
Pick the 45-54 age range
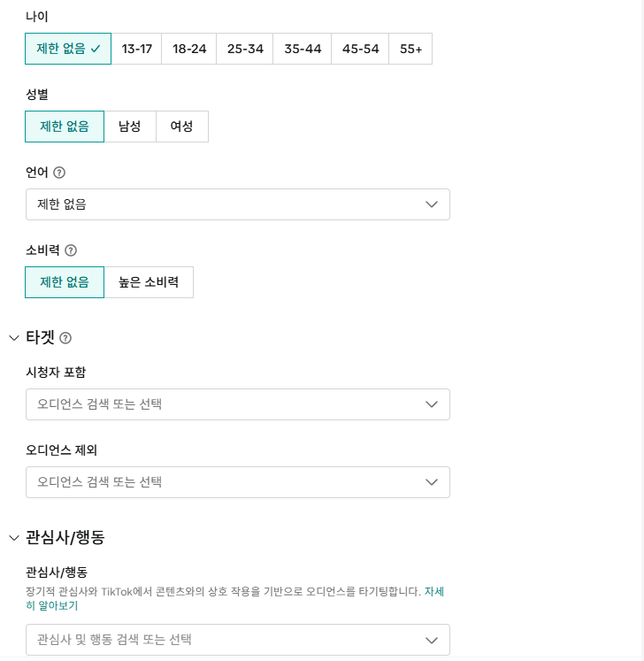(x=360, y=49)
